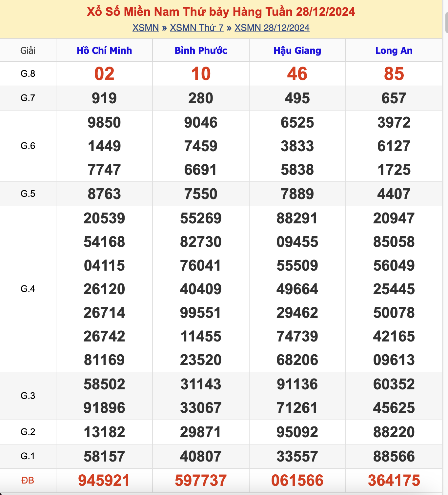Click the G.6 row label

coord(28,146)
